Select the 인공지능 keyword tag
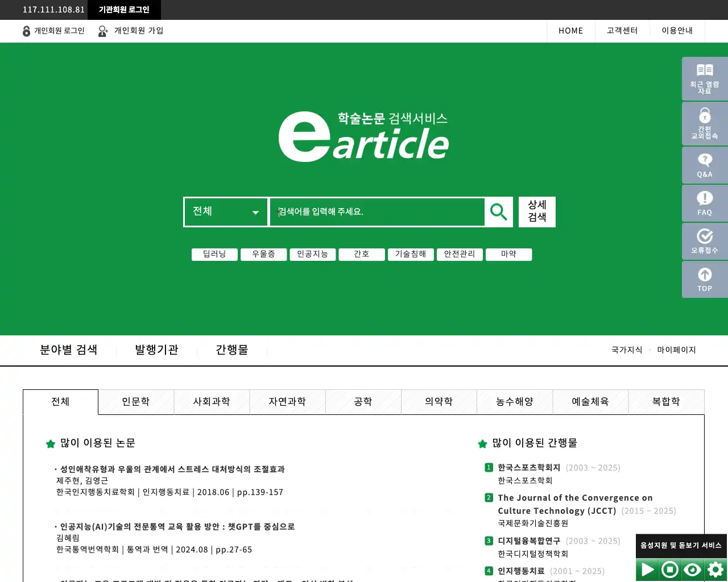This screenshot has height=582, width=728. point(312,255)
